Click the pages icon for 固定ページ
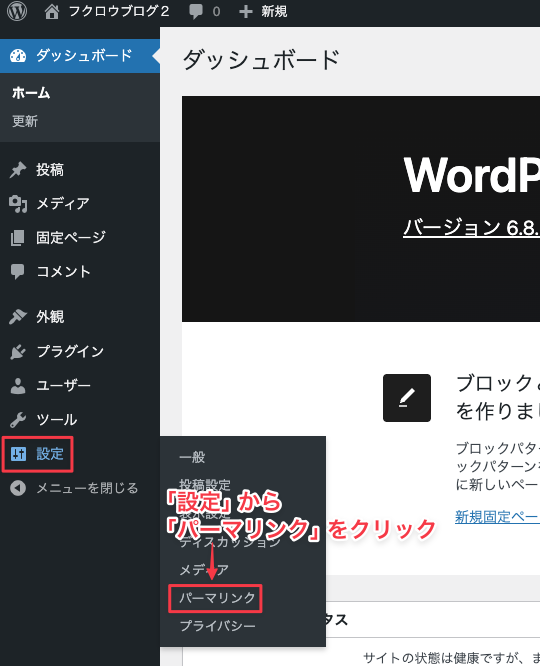 point(18,237)
